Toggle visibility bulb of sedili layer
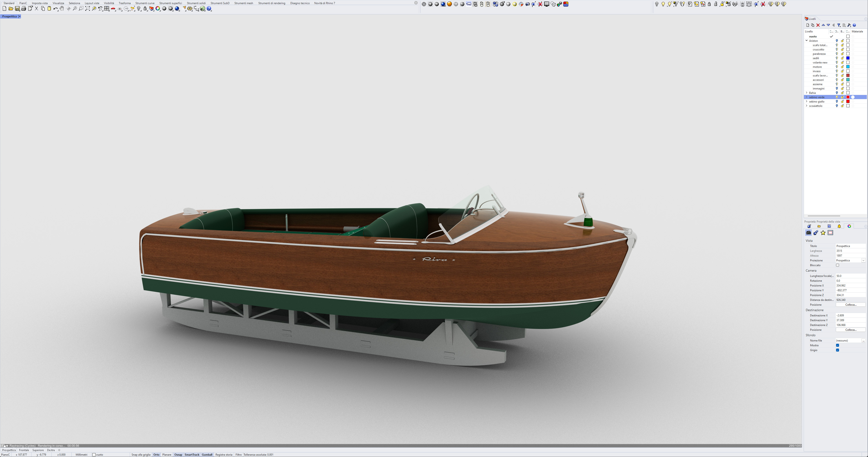 (x=837, y=58)
